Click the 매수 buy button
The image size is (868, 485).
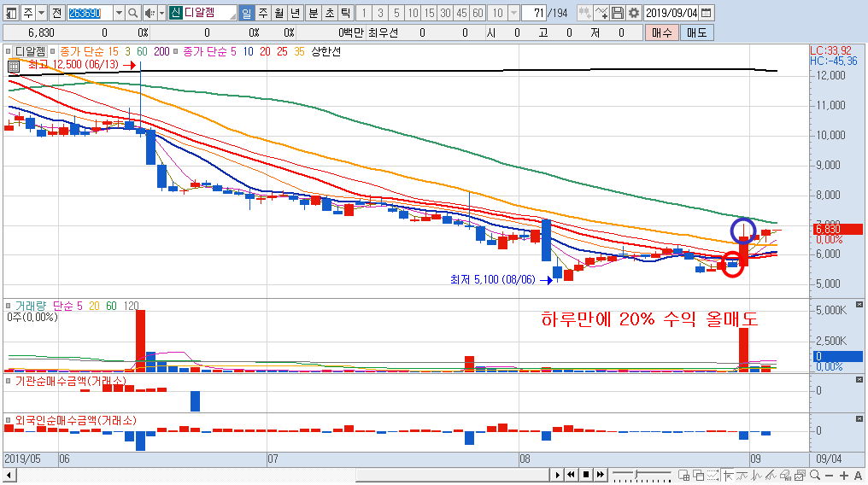click(x=661, y=32)
